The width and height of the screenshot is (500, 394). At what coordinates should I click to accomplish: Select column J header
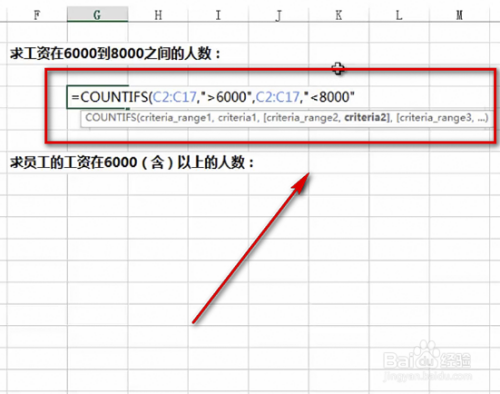[278, 15]
